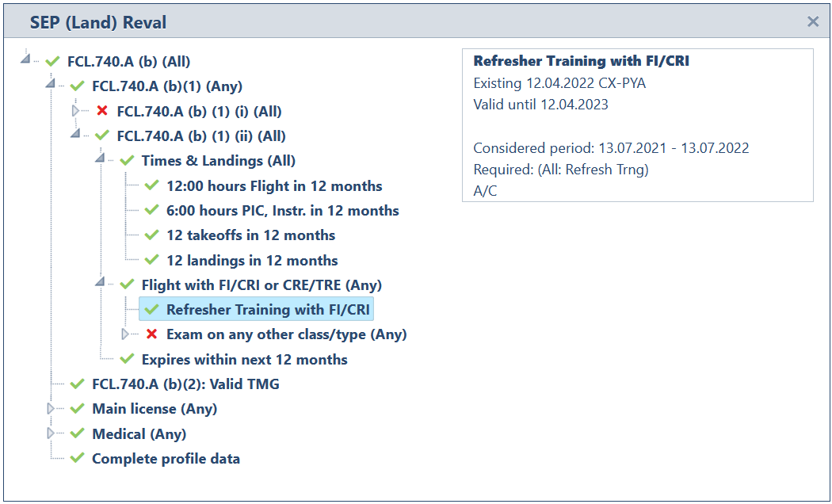
Task: Select the highlighted Refresher Training with FI/CRI item
Action: 268,310
